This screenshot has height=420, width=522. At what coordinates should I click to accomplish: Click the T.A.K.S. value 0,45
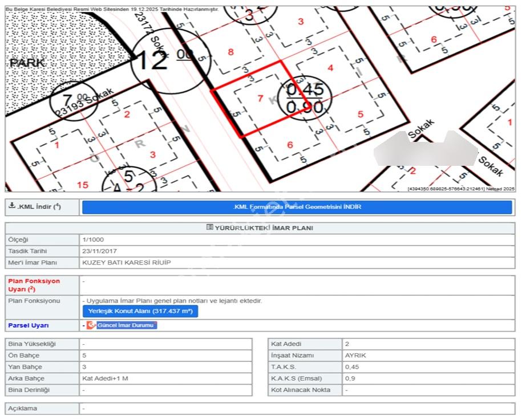point(352,367)
